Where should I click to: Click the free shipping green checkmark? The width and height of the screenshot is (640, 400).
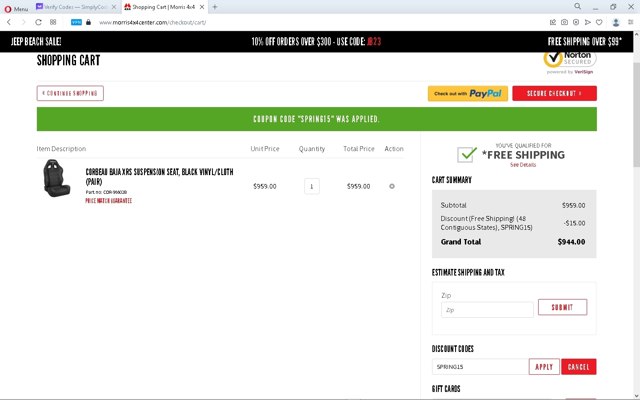467,154
